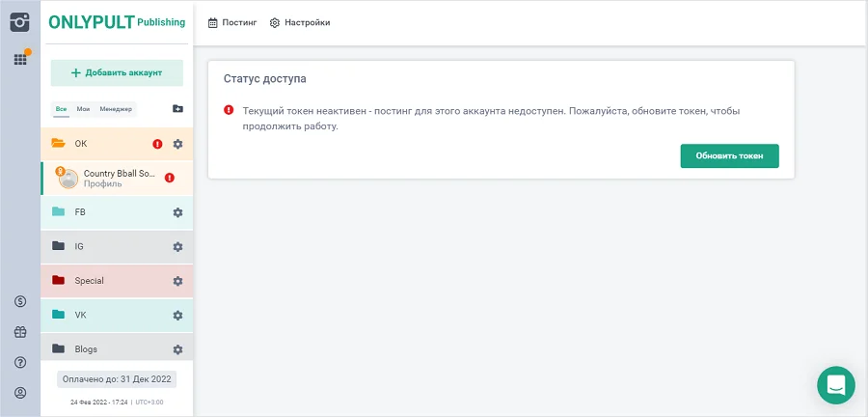Open the apps grid menu icon
This screenshot has height=417, width=868.
pos(19,60)
